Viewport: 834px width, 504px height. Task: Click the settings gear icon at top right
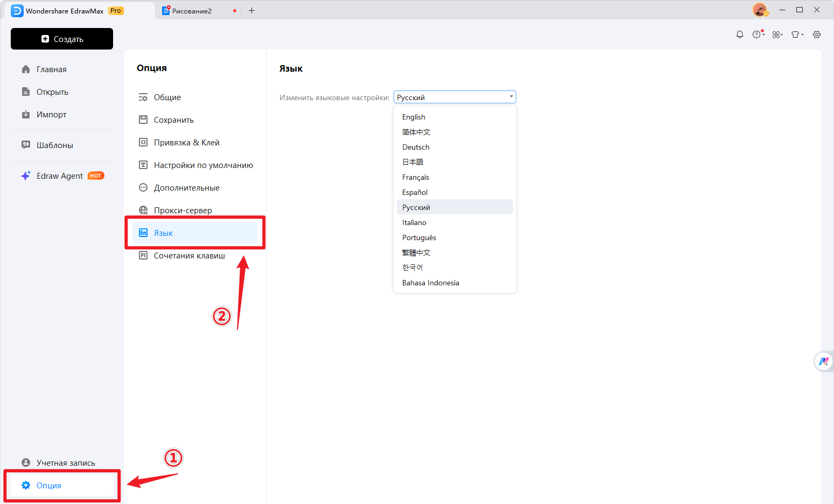click(817, 34)
